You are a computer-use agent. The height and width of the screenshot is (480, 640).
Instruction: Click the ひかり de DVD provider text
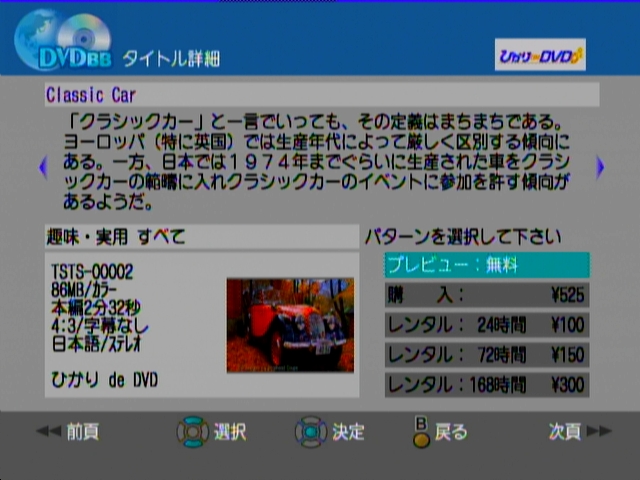(x=104, y=380)
